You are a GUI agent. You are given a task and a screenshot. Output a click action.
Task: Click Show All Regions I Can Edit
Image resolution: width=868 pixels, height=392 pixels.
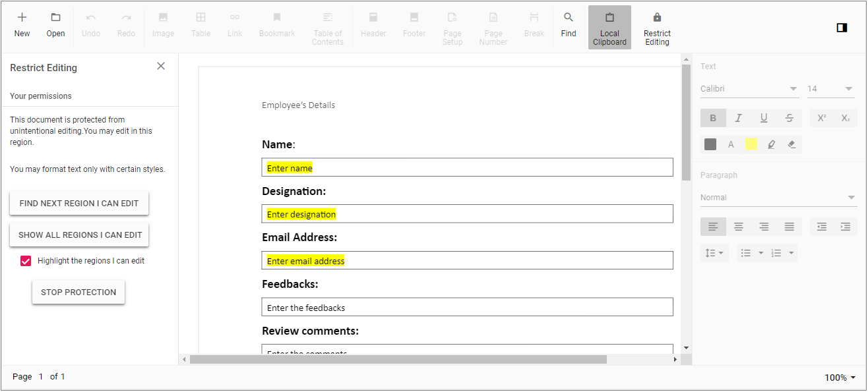tap(80, 235)
